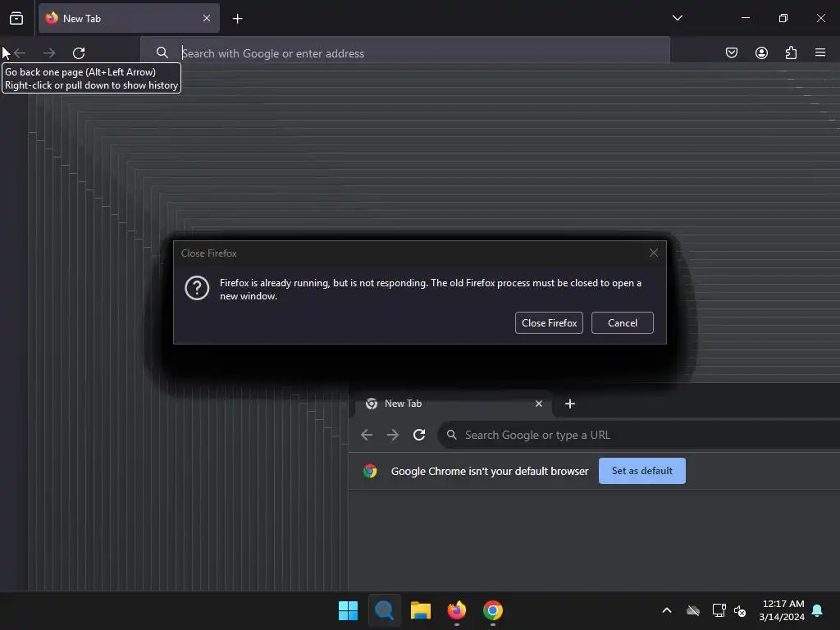
Task: Click the Chrome logo in default browser bar
Action: 370,471
